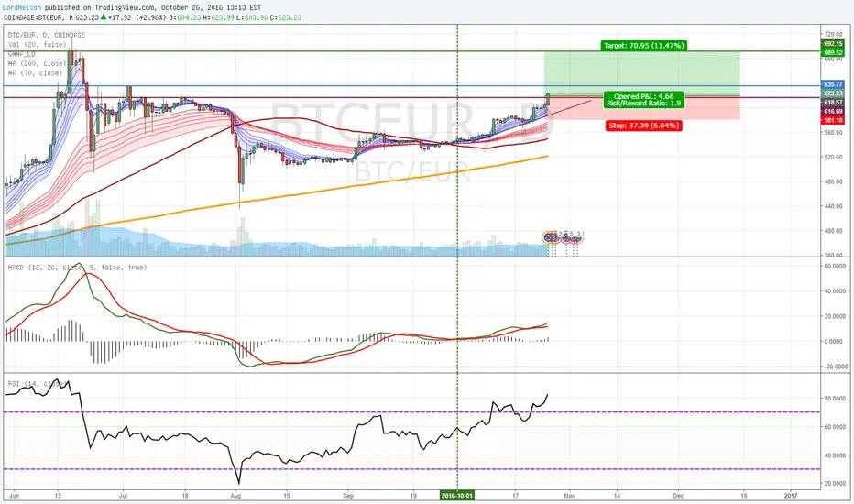Click the 60.0000 MACD scale value

(836, 266)
